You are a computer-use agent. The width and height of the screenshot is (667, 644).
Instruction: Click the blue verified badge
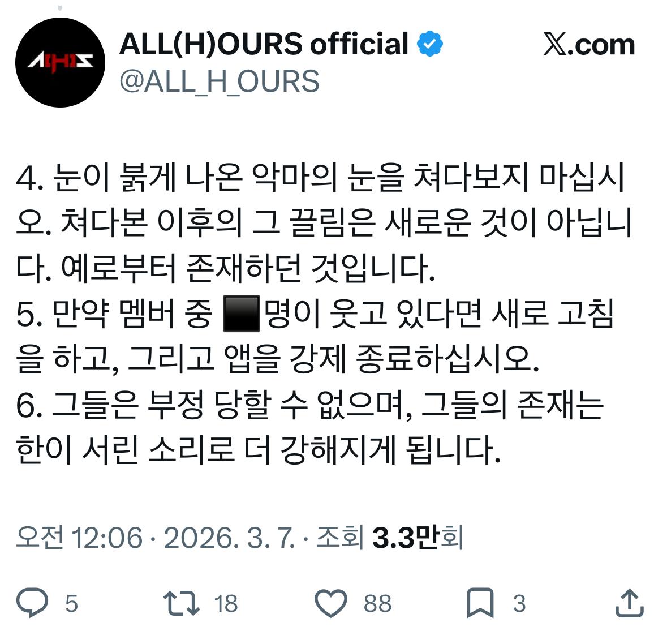[429, 44]
